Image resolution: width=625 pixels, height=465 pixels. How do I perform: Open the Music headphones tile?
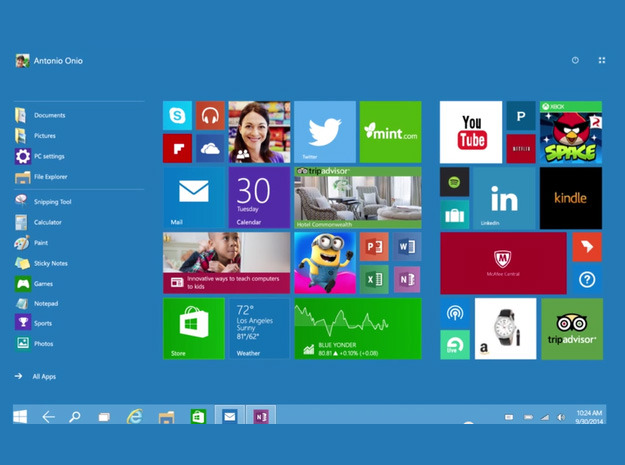coord(210,116)
